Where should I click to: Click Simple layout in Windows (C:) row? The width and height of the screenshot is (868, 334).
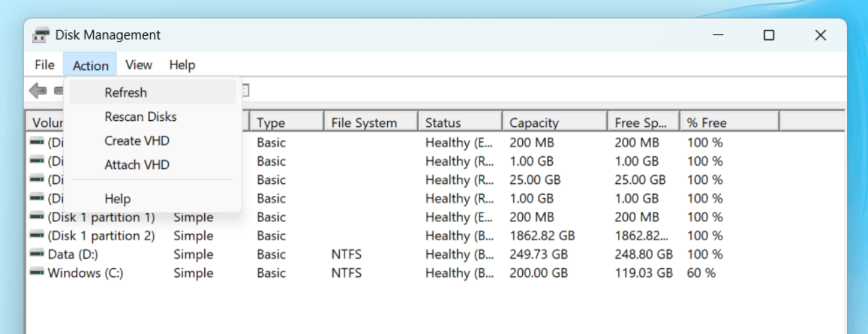pos(193,273)
